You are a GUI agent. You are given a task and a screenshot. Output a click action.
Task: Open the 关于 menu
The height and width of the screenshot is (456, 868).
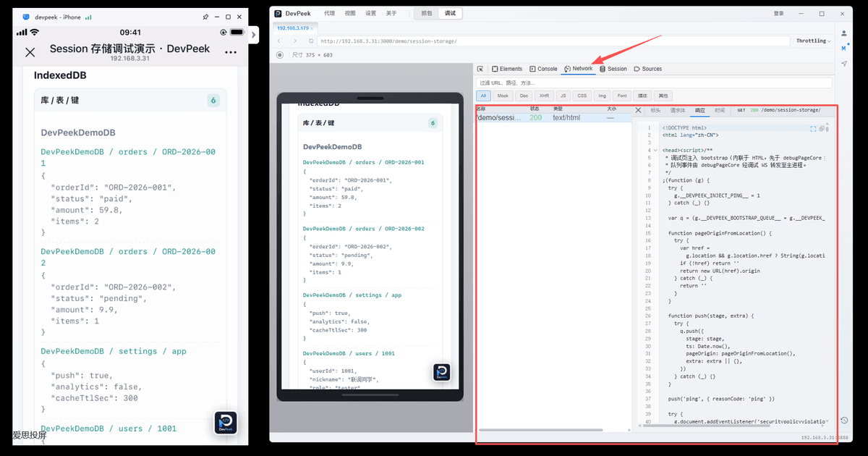[391, 13]
